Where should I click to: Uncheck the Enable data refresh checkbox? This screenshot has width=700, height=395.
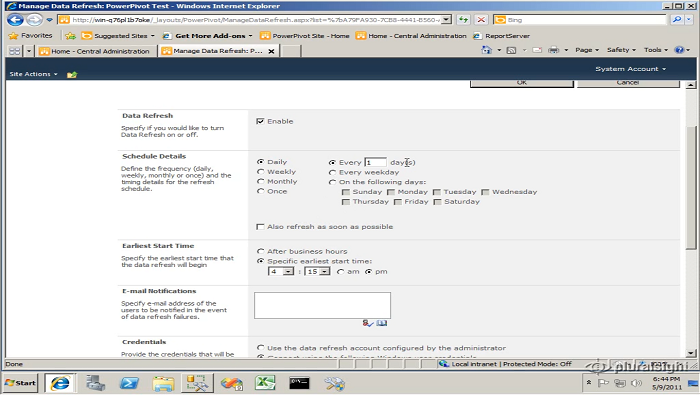260,121
